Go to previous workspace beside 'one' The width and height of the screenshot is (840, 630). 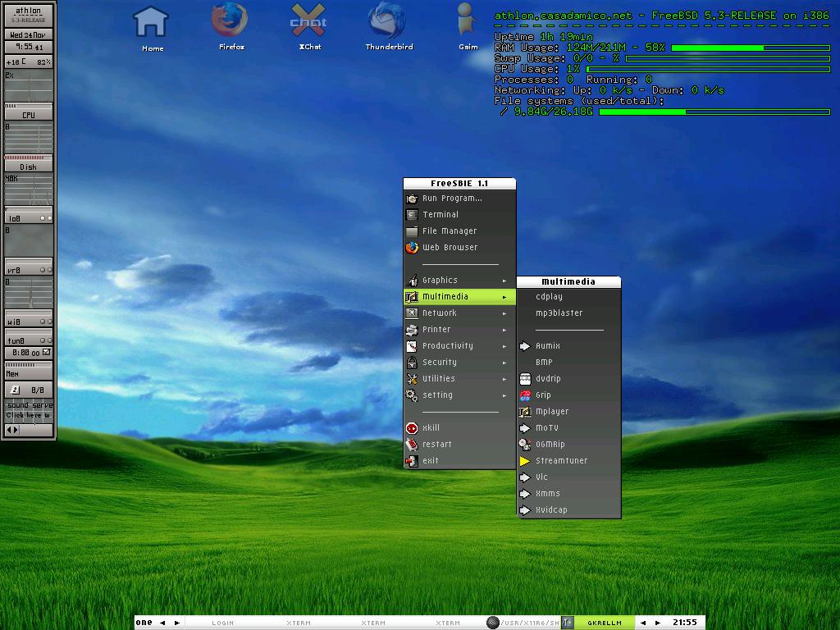tap(163, 623)
